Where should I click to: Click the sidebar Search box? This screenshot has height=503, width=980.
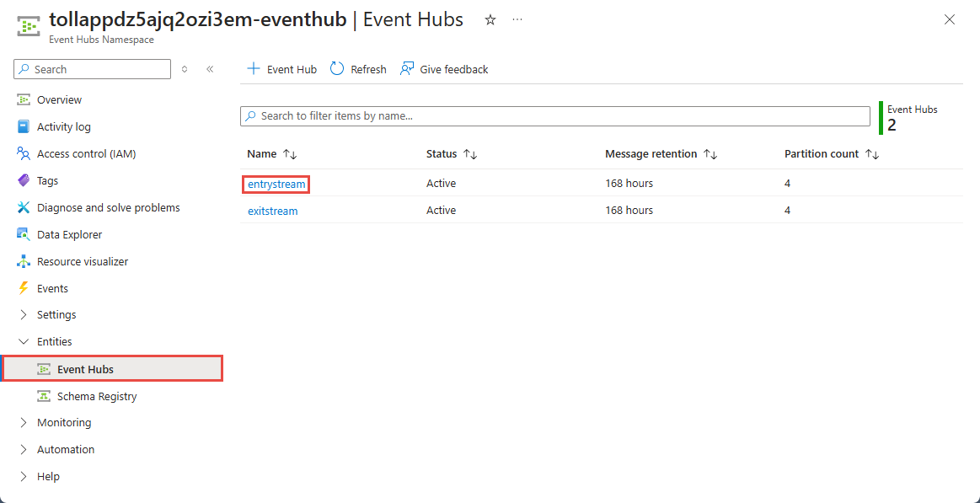tap(92, 69)
